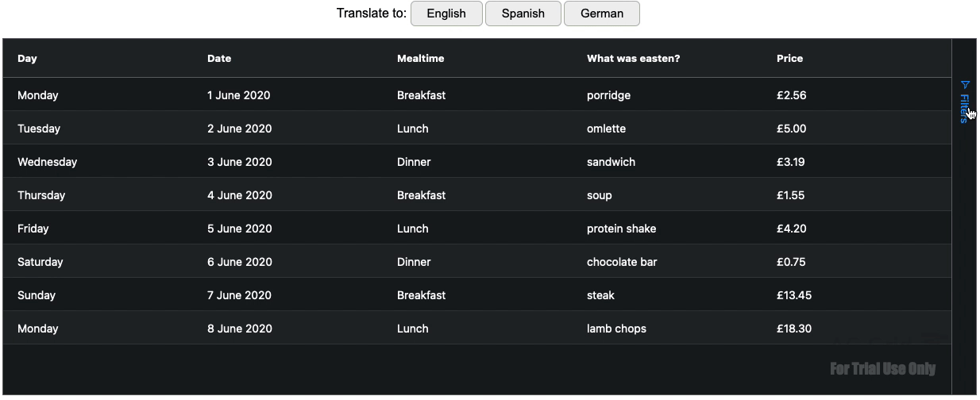The image size is (980, 400).
Task: Translate the table to English
Action: tap(446, 13)
